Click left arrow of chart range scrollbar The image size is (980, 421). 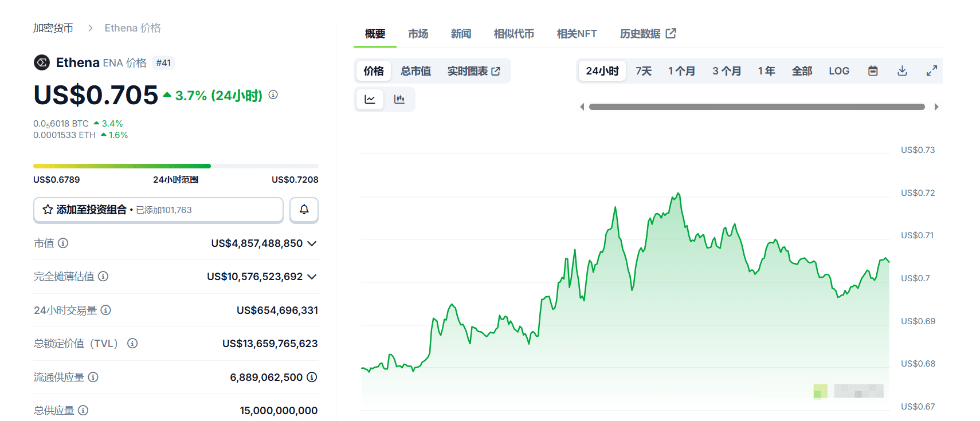(x=582, y=107)
